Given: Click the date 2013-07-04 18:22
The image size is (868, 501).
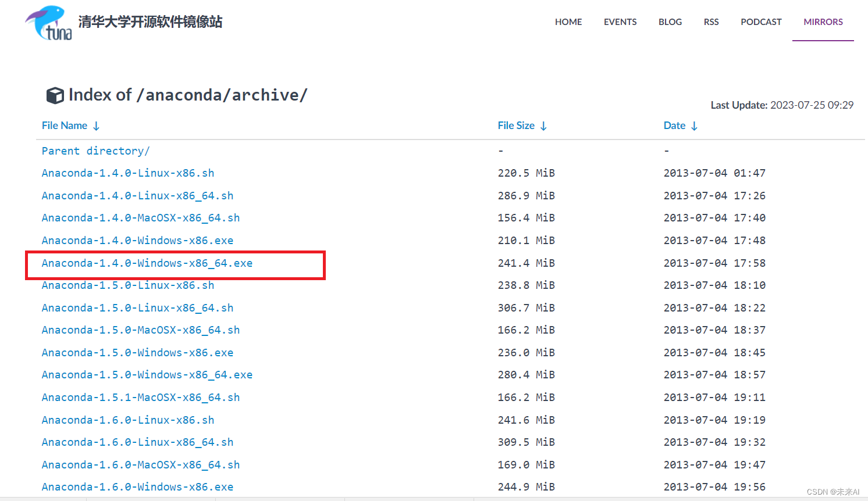Looking at the screenshot, I should [714, 308].
